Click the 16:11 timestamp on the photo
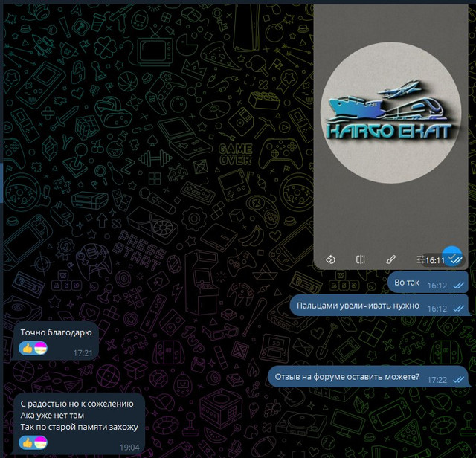 (x=435, y=260)
